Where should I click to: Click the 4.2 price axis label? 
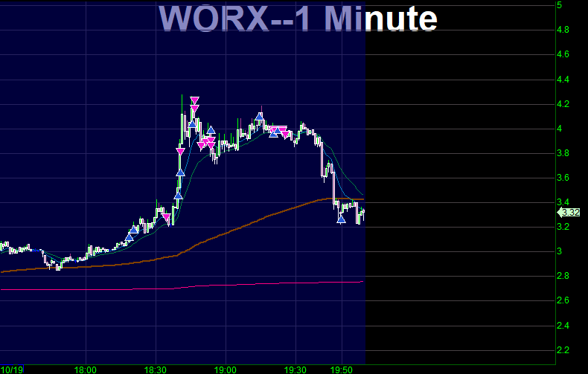tap(563, 104)
